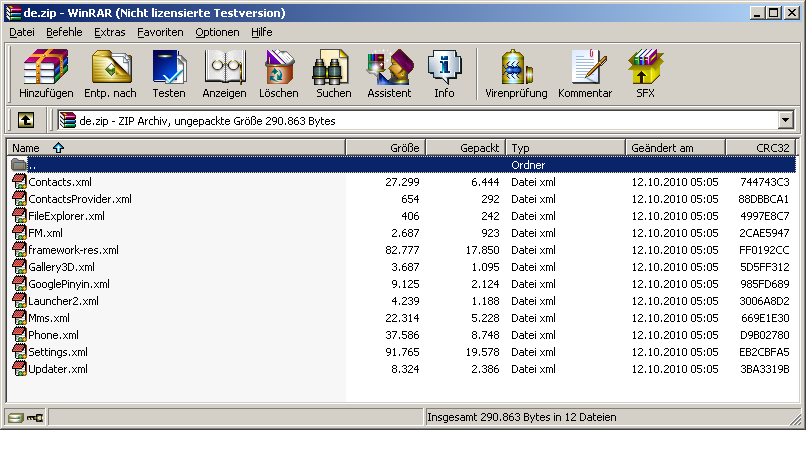806x450 pixels.
Task: Click the Löschen recycle icon
Action: coord(279,66)
